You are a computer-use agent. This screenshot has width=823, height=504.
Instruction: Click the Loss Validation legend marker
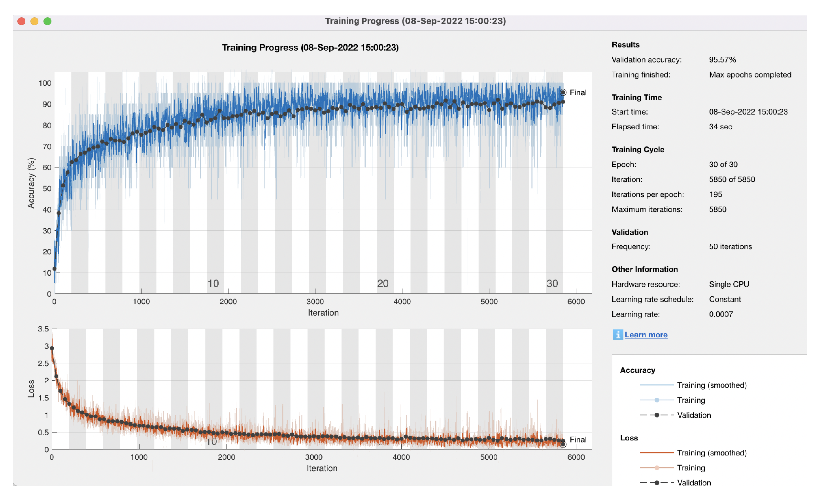click(657, 483)
